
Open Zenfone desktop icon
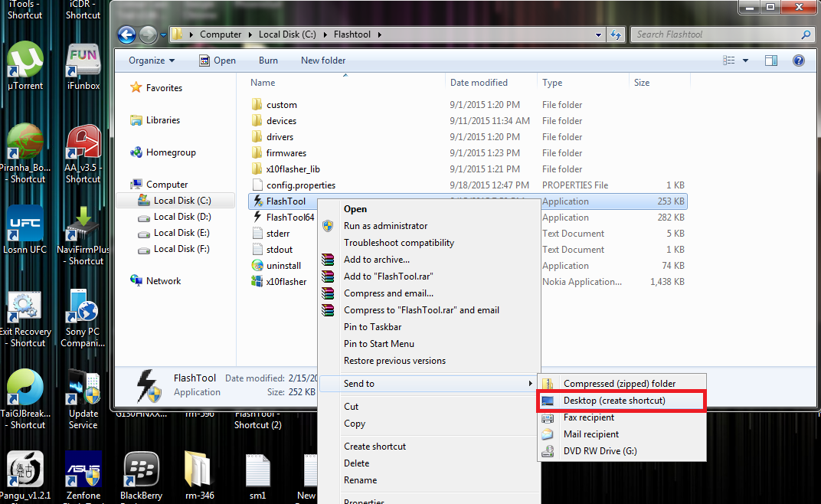click(83, 476)
